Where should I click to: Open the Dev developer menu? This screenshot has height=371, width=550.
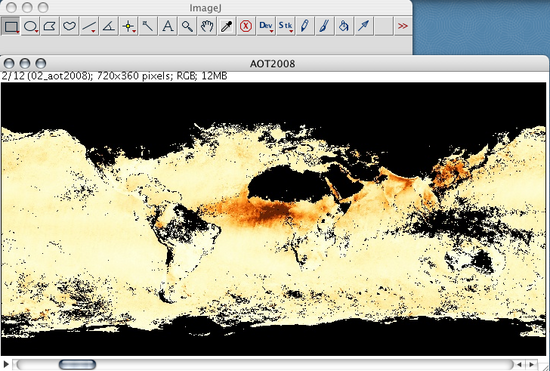point(266,26)
